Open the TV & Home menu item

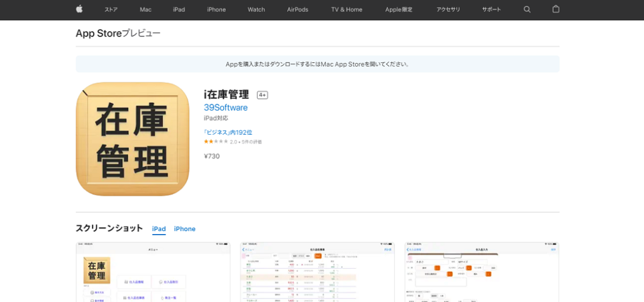[x=347, y=9]
